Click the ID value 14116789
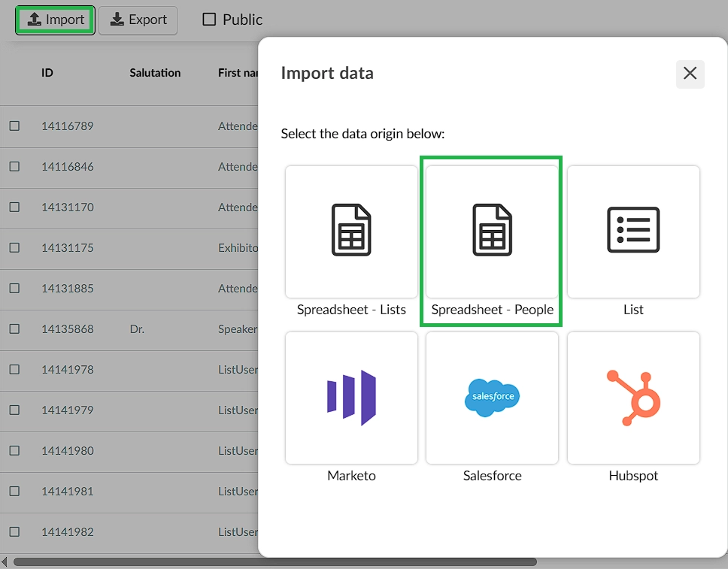728x569 pixels. pyautogui.click(x=68, y=126)
